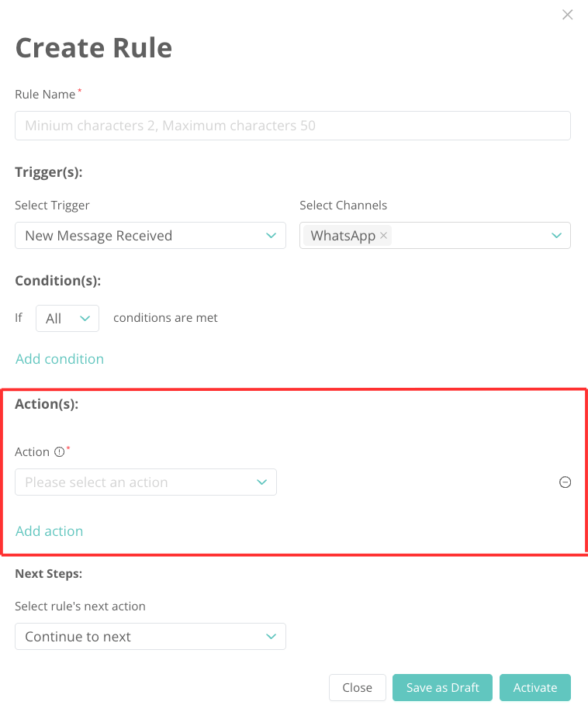Remove the WhatsApp channel tag
The image size is (588, 712).
coord(384,236)
